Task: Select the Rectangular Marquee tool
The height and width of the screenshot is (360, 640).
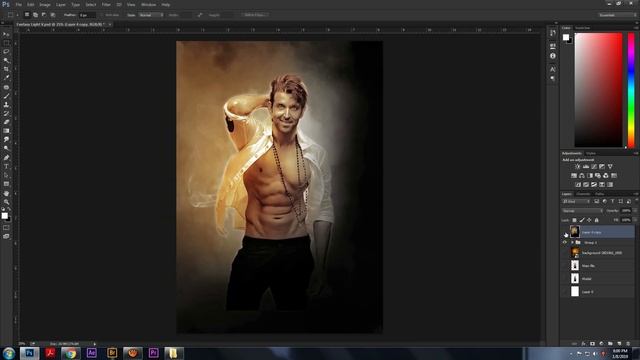Action: (x=6, y=43)
